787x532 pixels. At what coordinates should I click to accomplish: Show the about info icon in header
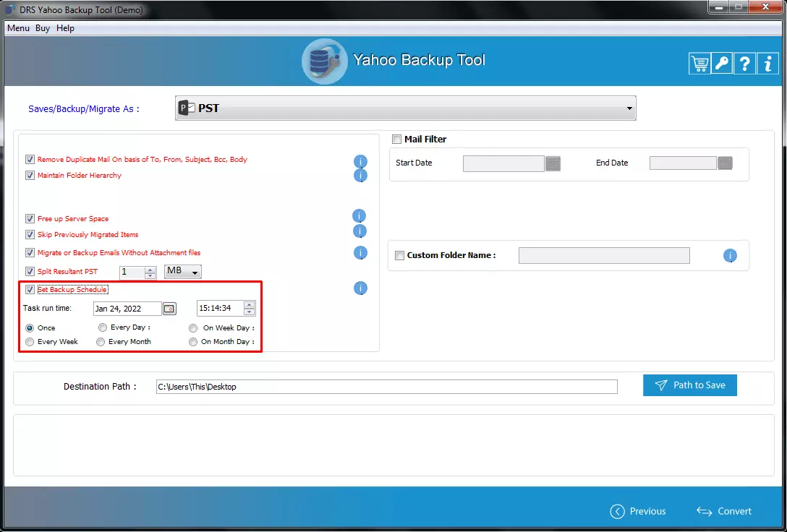coord(767,64)
